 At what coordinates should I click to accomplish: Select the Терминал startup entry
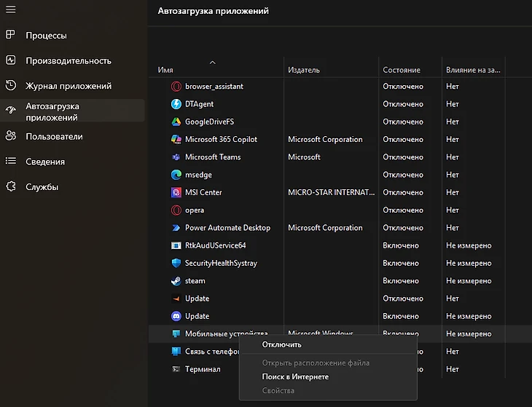(x=203, y=369)
